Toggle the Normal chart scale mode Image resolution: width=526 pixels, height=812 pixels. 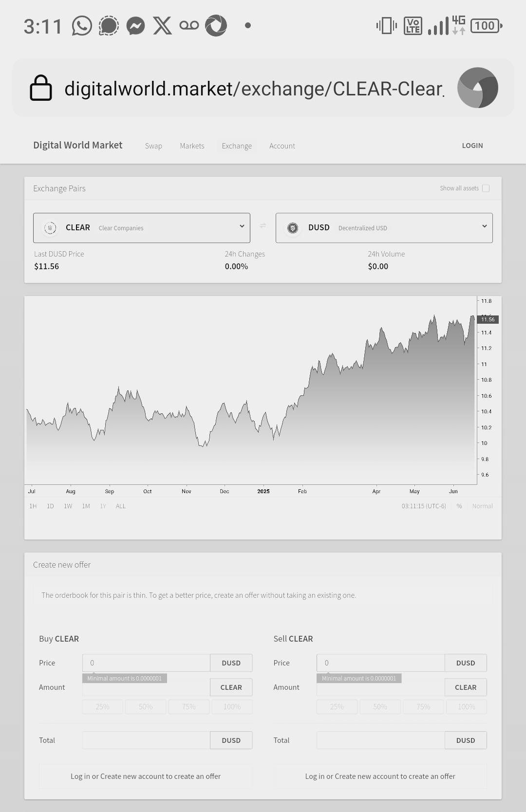pyautogui.click(x=482, y=506)
